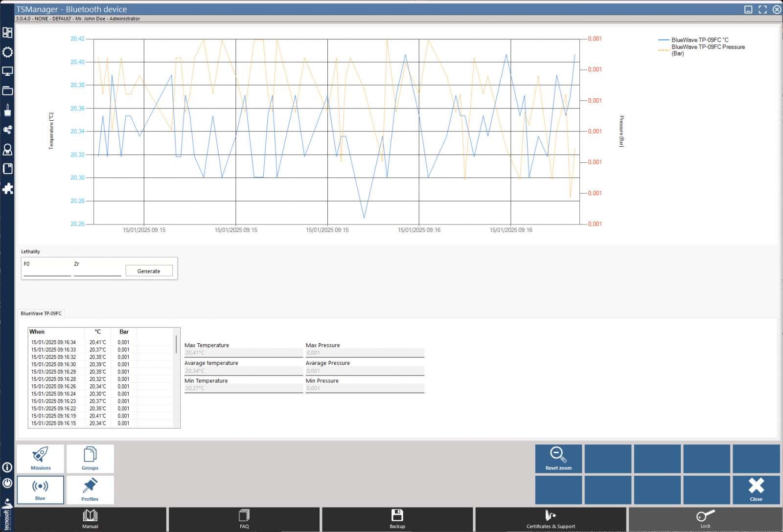Screen dimensions: 783x532
Task: Select the Blue(tooth) device section
Action: (40, 489)
